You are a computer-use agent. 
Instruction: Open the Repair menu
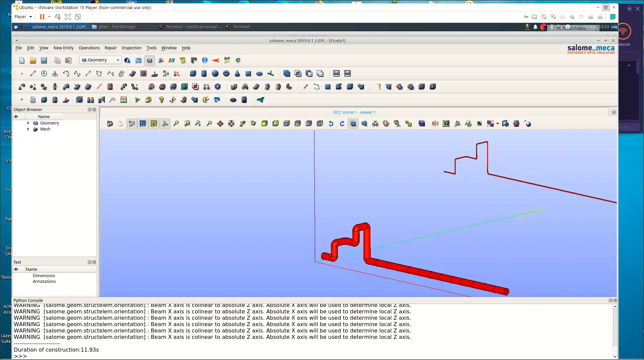[111, 48]
